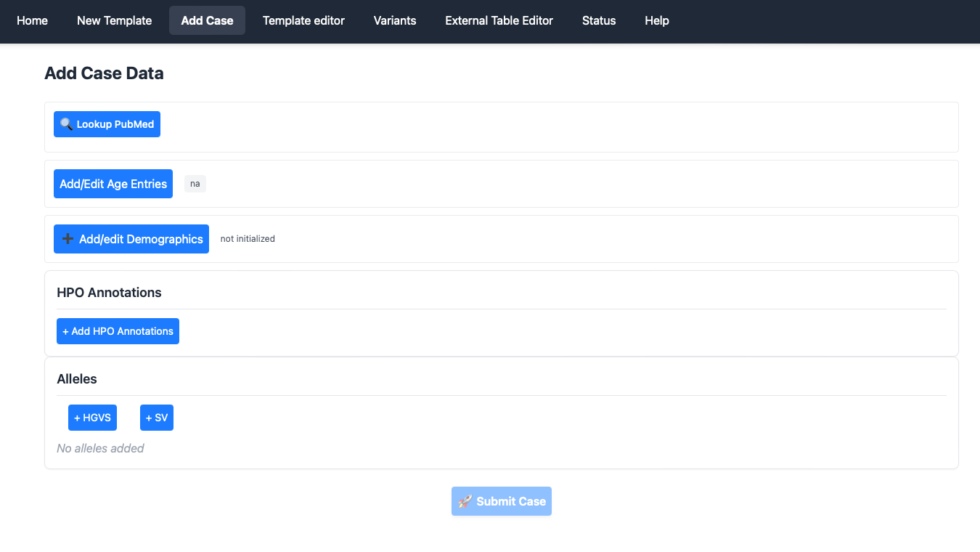
Task: Open the Variants page
Action: [x=395, y=20]
